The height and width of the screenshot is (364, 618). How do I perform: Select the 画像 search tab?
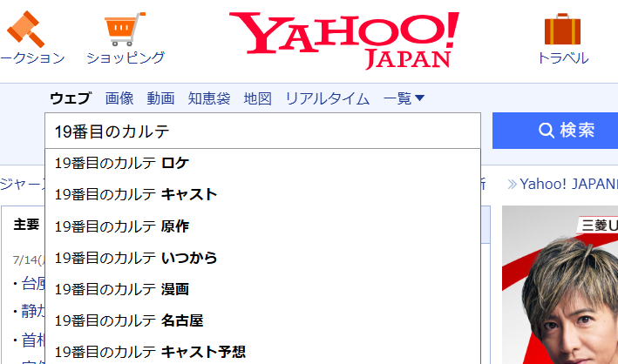pyautogui.click(x=119, y=98)
